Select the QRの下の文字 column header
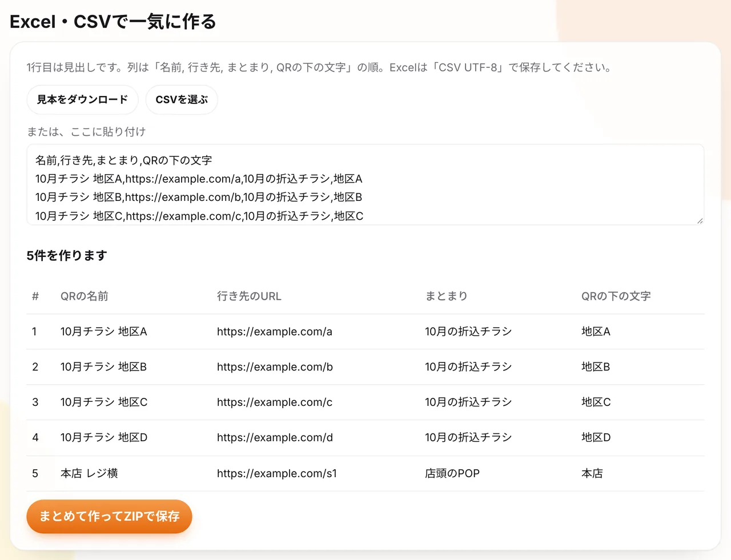This screenshot has height=560, width=731. 616,296
